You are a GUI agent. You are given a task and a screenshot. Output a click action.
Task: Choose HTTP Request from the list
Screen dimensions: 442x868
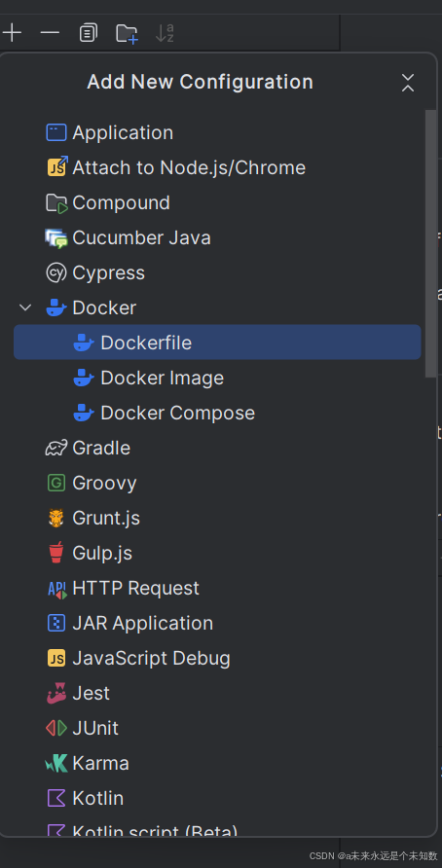pyautogui.click(x=217, y=588)
